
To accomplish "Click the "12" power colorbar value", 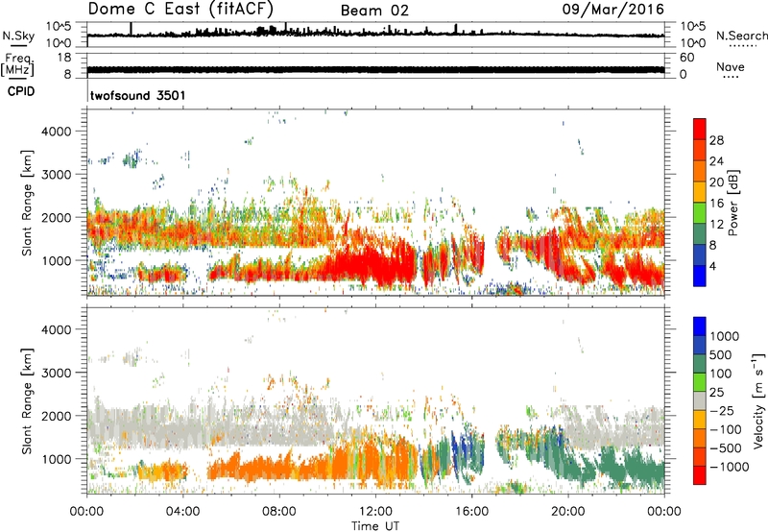I will click(716, 225).
